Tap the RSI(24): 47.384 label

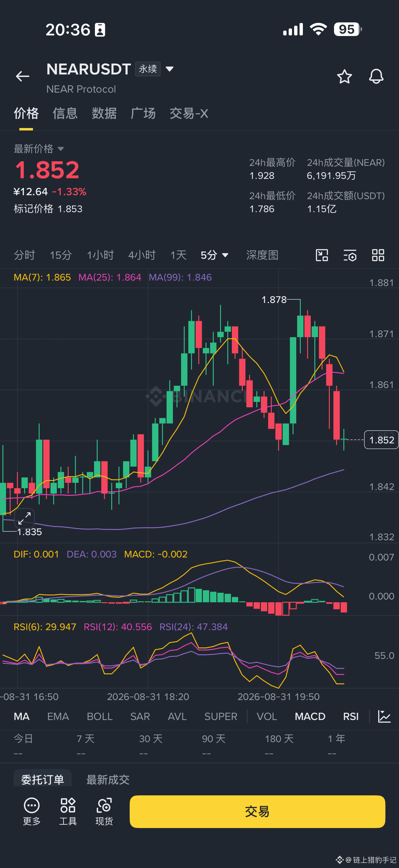click(x=193, y=627)
